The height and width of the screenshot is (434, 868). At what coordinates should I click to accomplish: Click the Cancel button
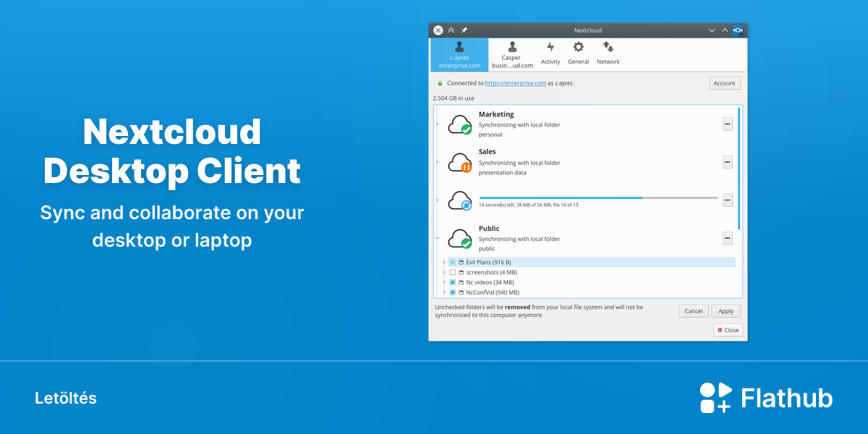(694, 311)
